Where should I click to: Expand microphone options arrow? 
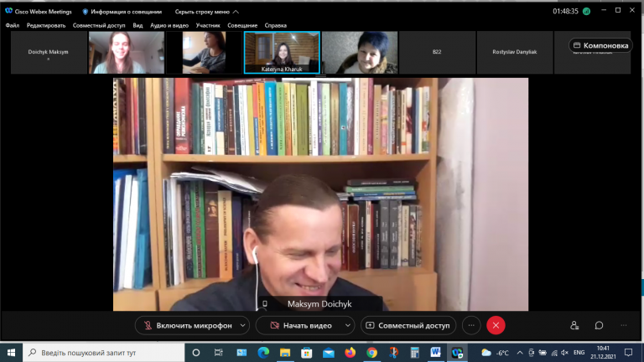coord(242,325)
